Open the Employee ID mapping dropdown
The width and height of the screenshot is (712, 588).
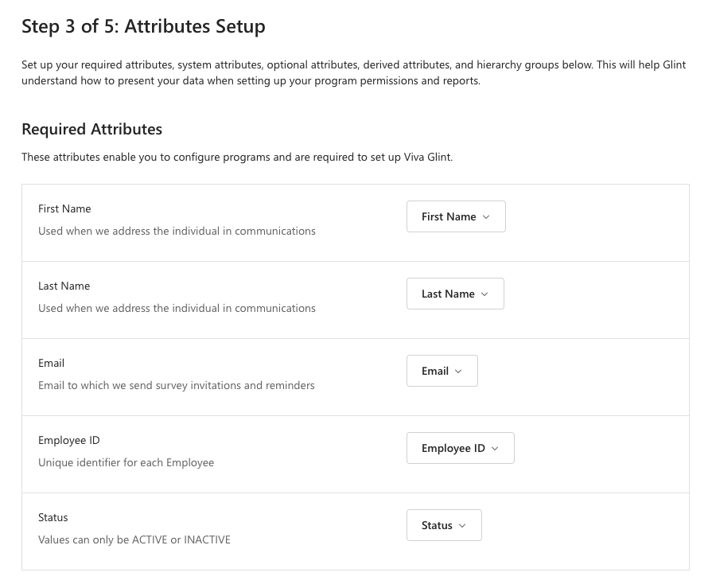click(x=460, y=447)
